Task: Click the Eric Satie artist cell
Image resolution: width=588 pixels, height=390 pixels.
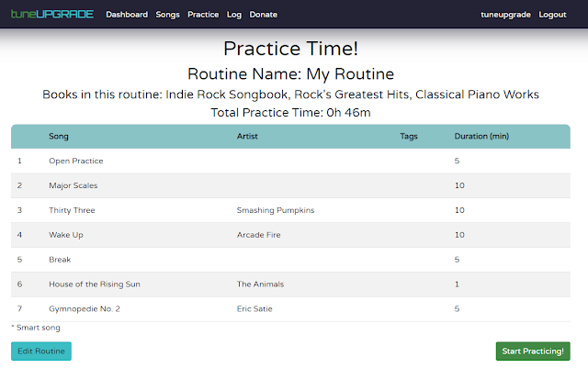Action: click(x=254, y=309)
